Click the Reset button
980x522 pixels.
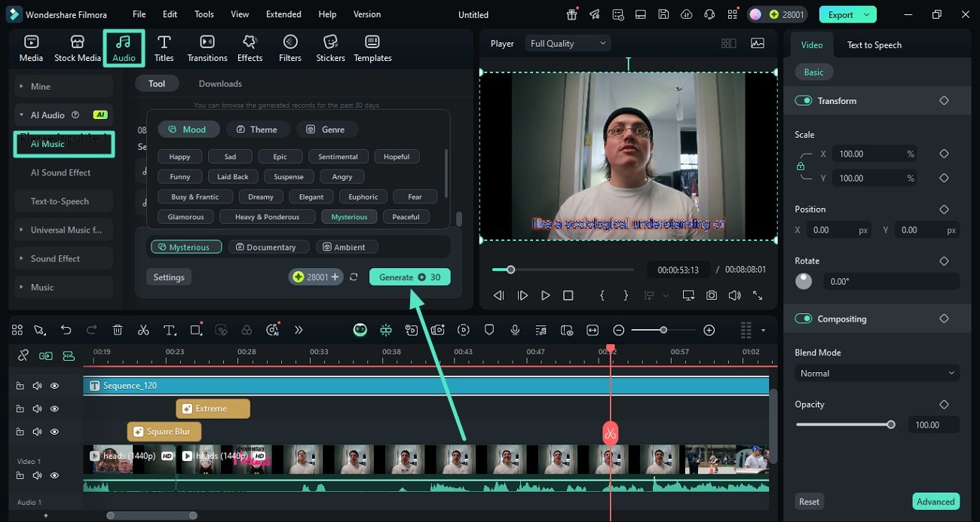809,502
